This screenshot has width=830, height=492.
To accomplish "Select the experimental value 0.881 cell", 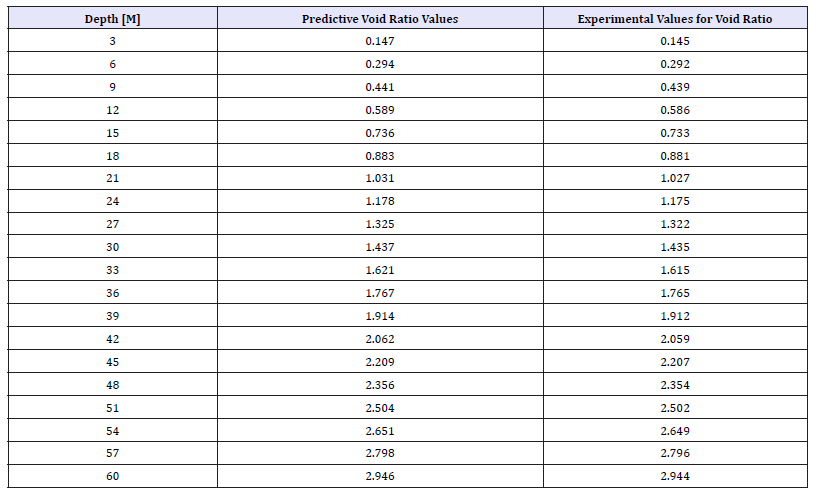I will 675,156.
